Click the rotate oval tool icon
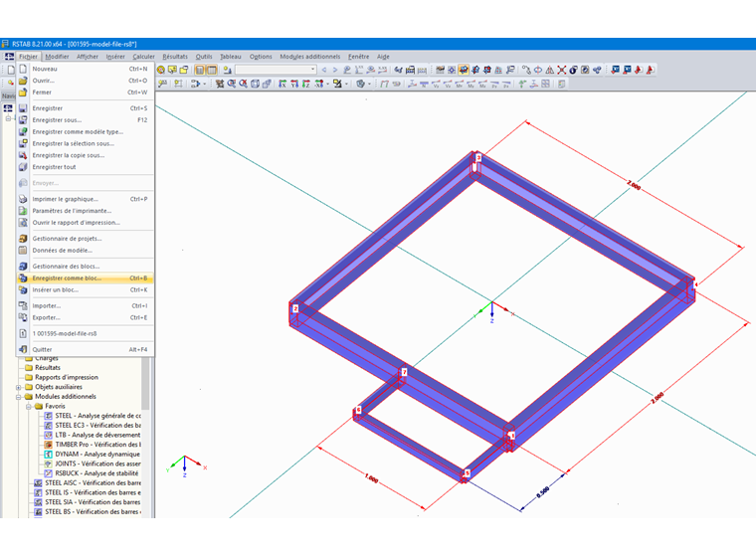The height and width of the screenshot is (557, 756). 538,70
